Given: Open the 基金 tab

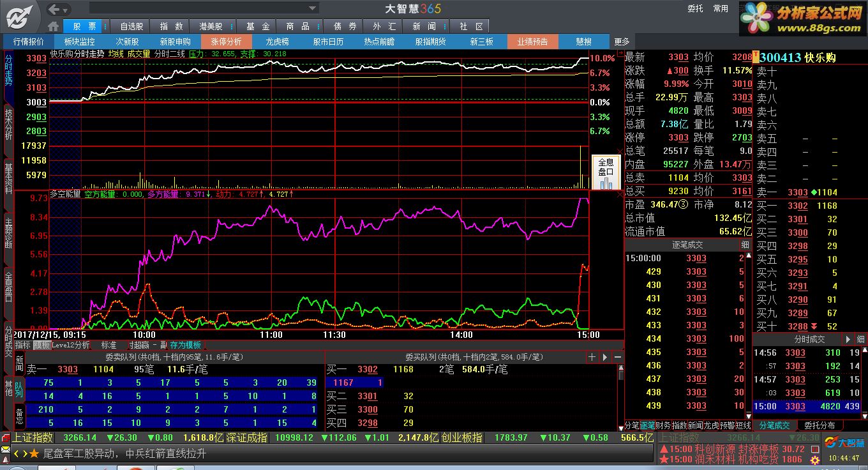Looking at the screenshot, I should pos(258,26).
